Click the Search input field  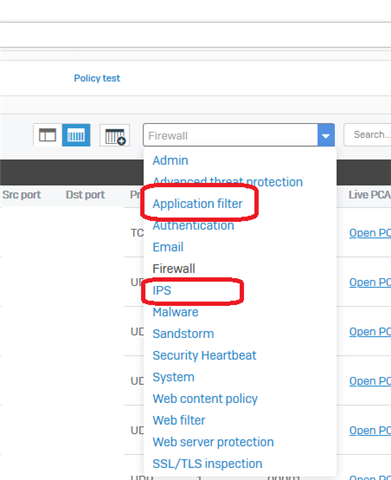[x=367, y=135]
